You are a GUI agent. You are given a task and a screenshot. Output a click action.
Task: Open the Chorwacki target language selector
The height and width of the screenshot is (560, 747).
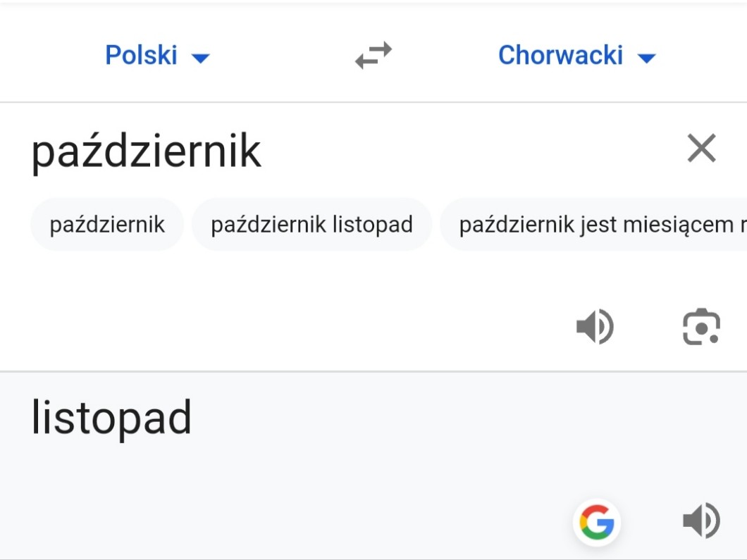coord(560,55)
